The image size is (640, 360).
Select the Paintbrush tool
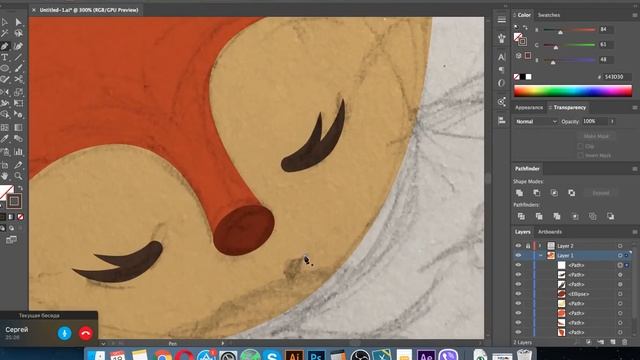(x=18, y=69)
